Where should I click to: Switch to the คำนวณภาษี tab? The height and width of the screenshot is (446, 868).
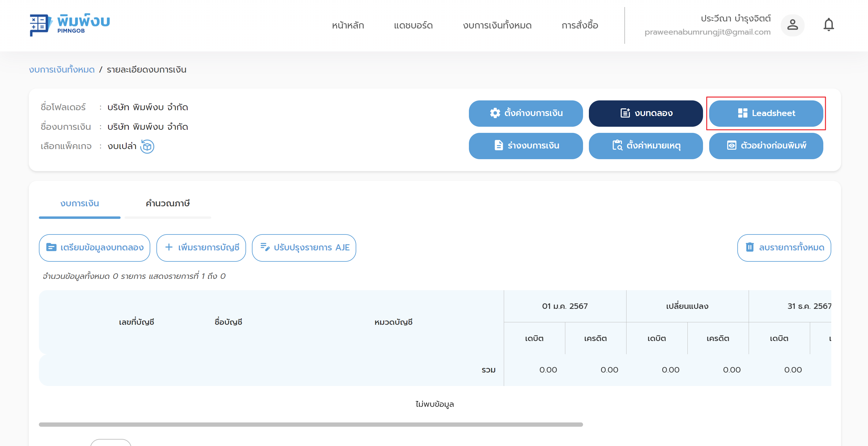167,204
